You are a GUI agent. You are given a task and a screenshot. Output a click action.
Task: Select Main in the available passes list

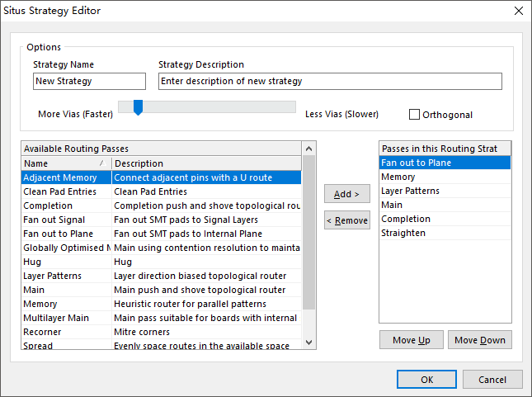[x=67, y=290]
